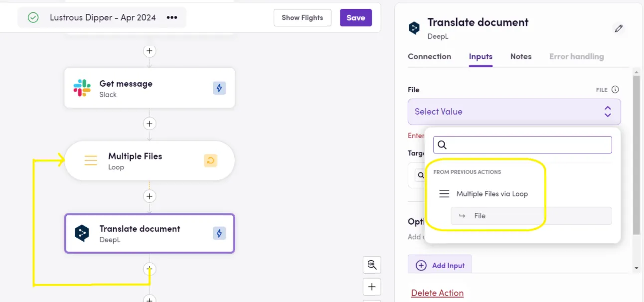The width and height of the screenshot is (644, 302).
Task: Switch to the Notes tab
Action: pyautogui.click(x=521, y=56)
